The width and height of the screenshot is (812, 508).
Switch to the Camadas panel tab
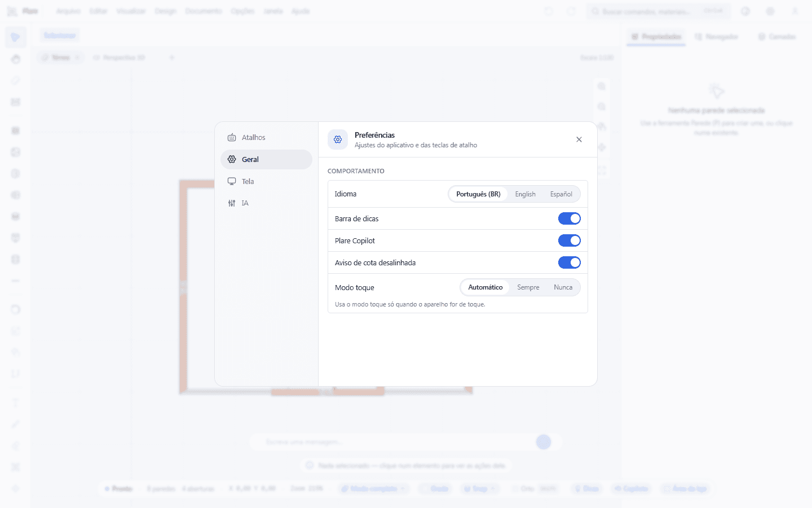(777, 37)
